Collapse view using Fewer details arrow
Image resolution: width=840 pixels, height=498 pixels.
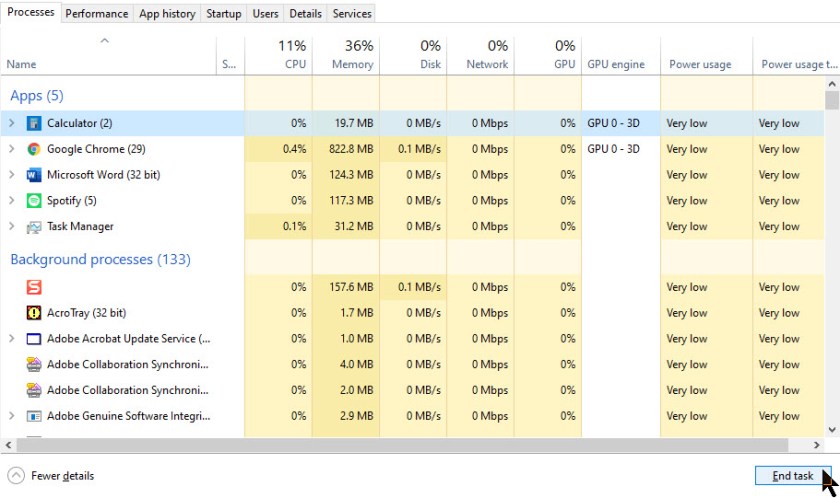coord(16,476)
